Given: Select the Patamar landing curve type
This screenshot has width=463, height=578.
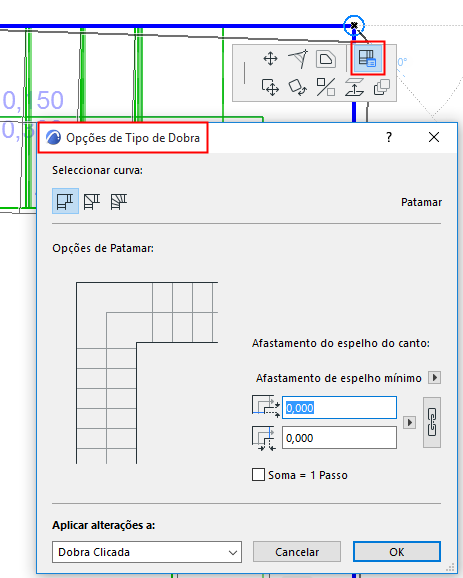Looking at the screenshot, I should tap(65, 201).
